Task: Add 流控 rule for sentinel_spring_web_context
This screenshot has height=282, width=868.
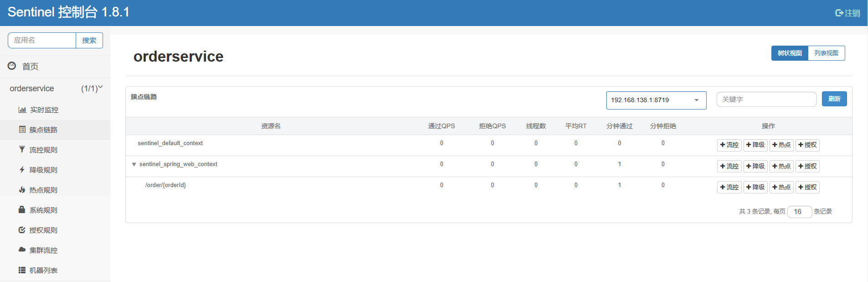Action: pyautogui.click(x=729, y=166)
